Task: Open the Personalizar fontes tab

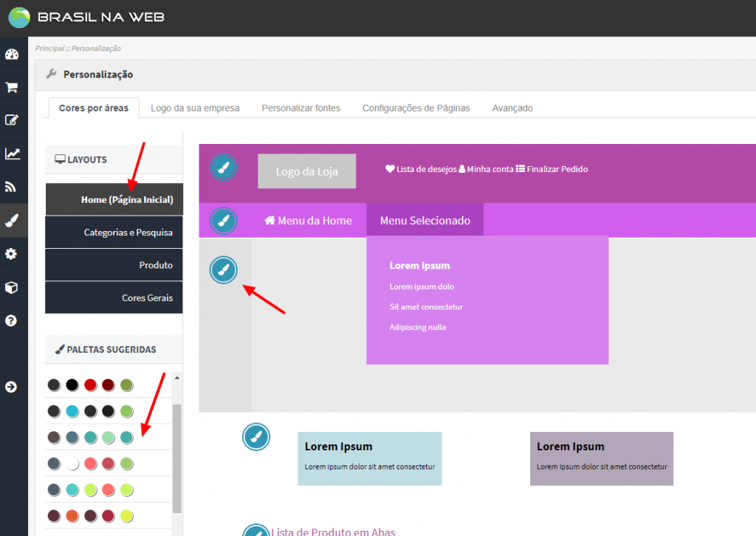Action: pos(300,108)
